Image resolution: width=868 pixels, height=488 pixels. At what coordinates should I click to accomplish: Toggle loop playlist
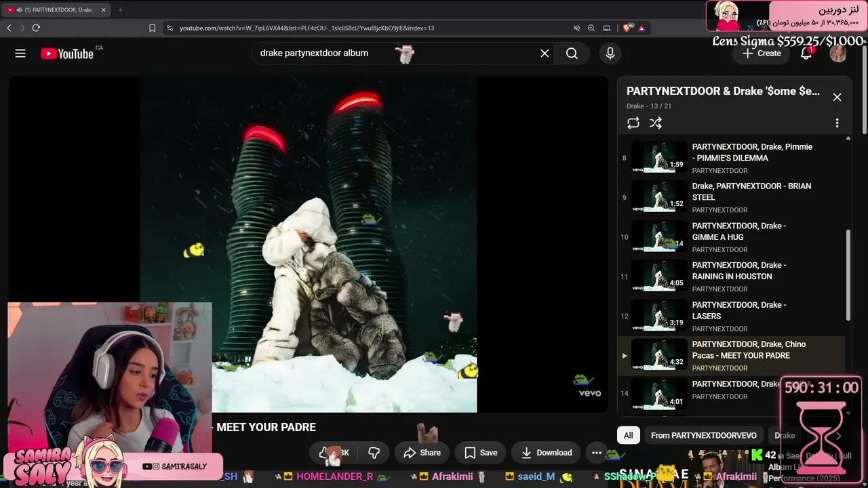633,123
